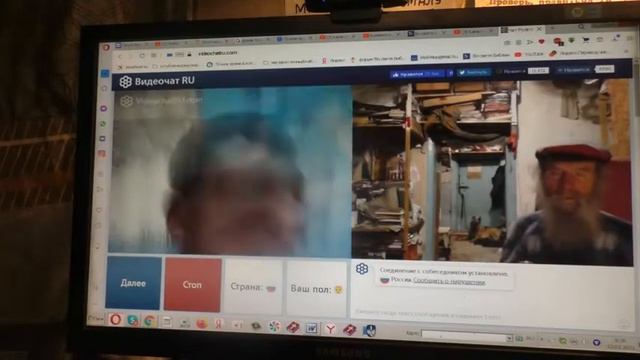Click the browser back arrow
The height and width of the screenshot is (360, 640).
(120, 56)
